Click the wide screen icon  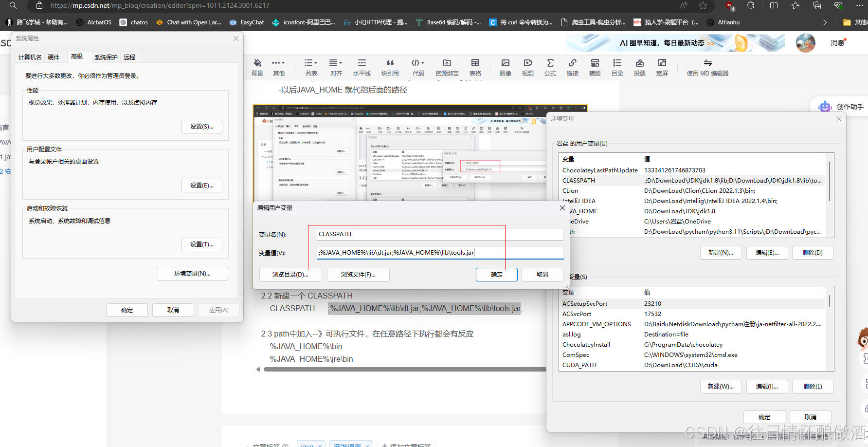pyautogui.click(x=662, y=63)
